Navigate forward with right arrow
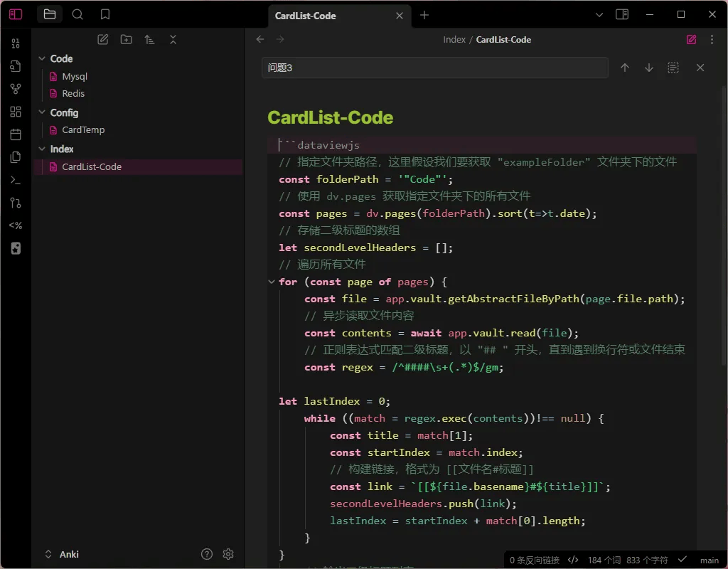 click(x=280, y=40)
